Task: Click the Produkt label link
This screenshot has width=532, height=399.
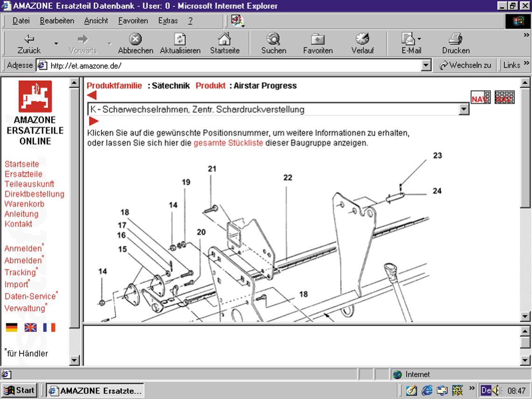Action: coord(210,85)
